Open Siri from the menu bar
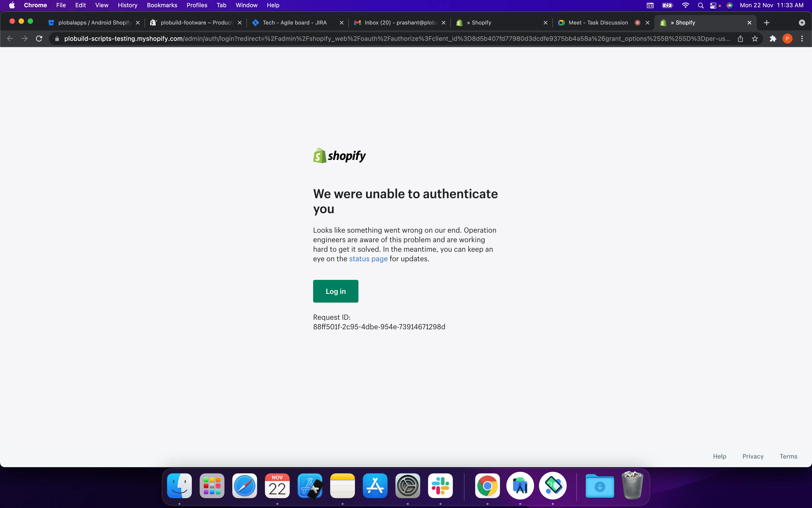The image size is (812, 508). point(730,5)
